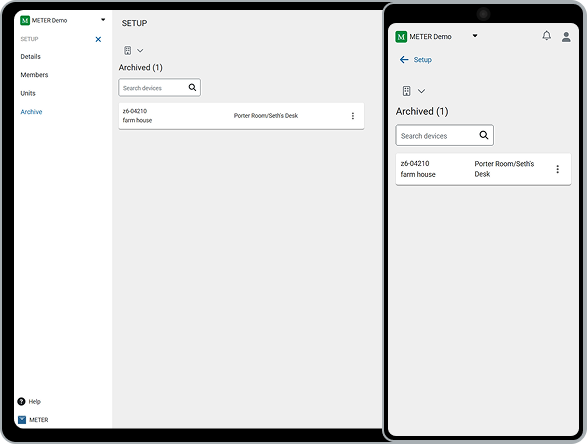The width and height of the screenshot is (587, 444).
Task: Click the Search devices field in the phone view
Action: [x=444, y=135]
